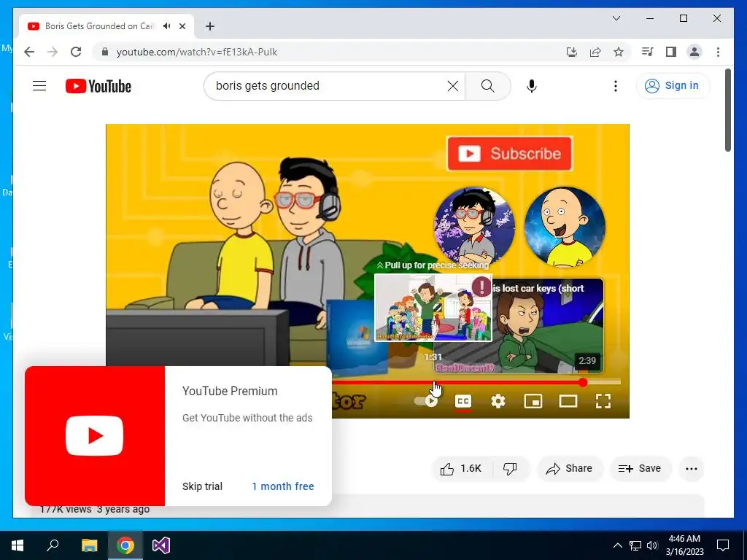Image resolution: width=747 pixels, height=560 pixels.
Task: Enter full screen video mode
Action: coord(603,401)
